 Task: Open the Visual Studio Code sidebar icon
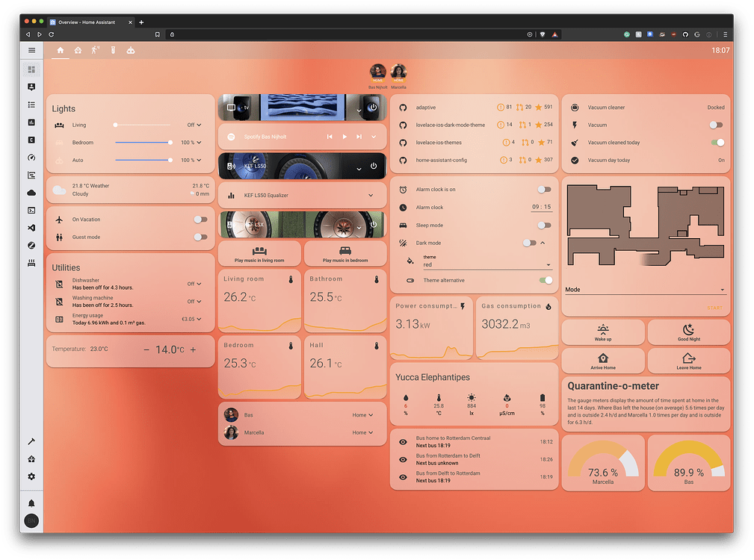[x=31, y=228]
